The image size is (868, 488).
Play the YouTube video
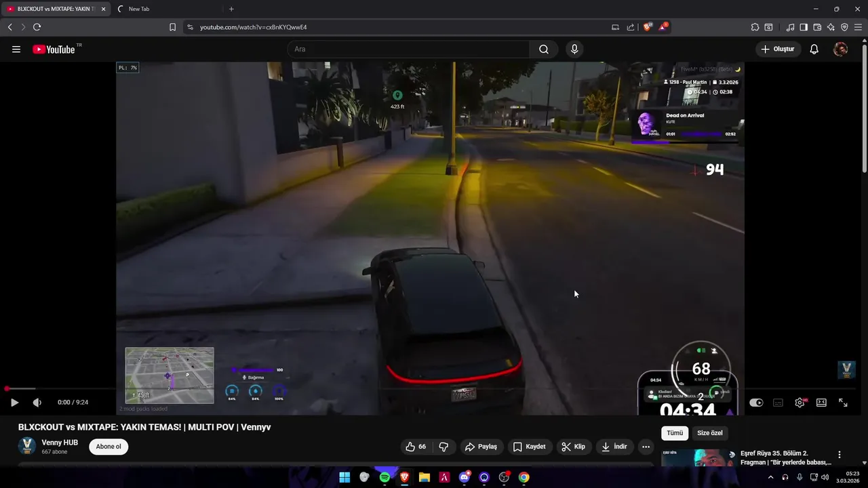coord(14,403)
